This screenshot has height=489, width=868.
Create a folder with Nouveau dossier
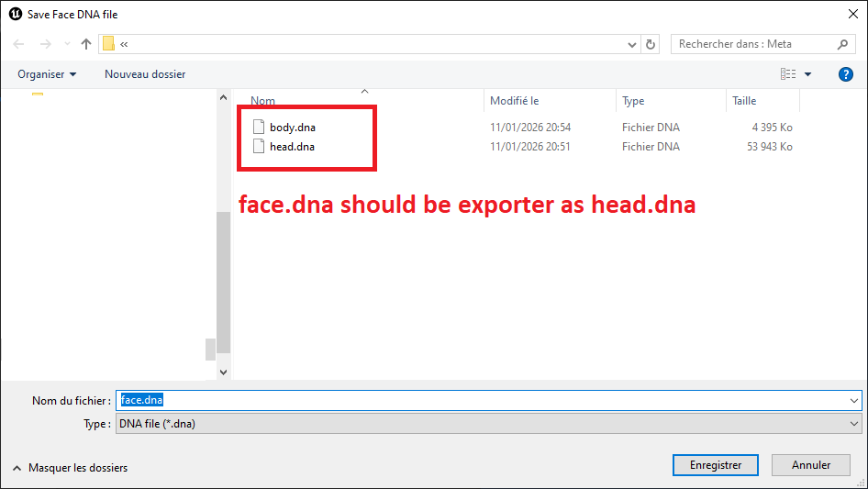coord(145,74)
